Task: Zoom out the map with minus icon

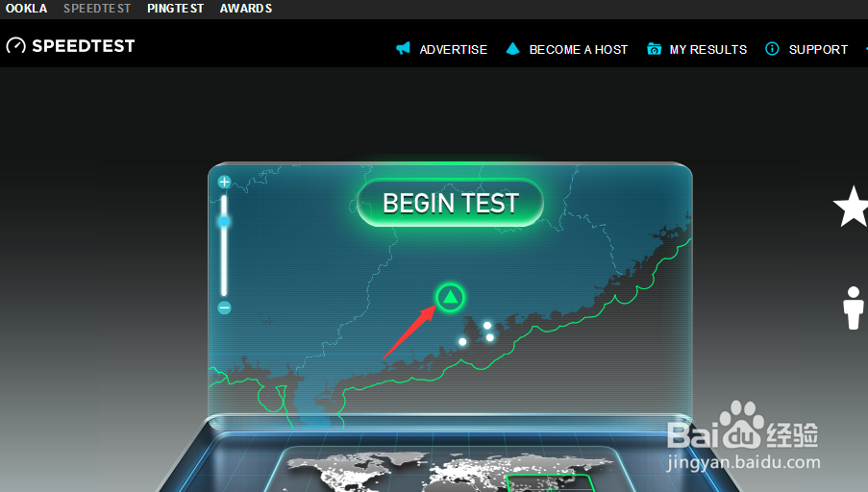Action: pos(224,307)
